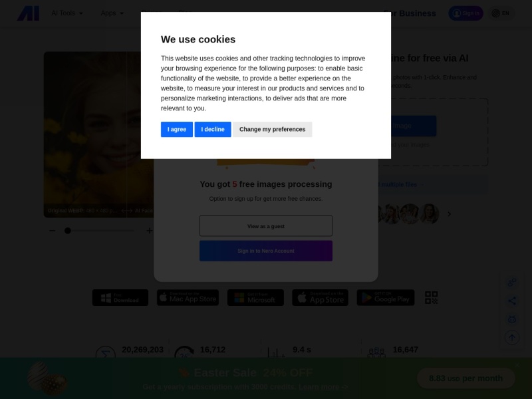The width and height of the screenshot is (532, 399).
Task: Click the share icon in right sidebar
Action: coord(511,301)
